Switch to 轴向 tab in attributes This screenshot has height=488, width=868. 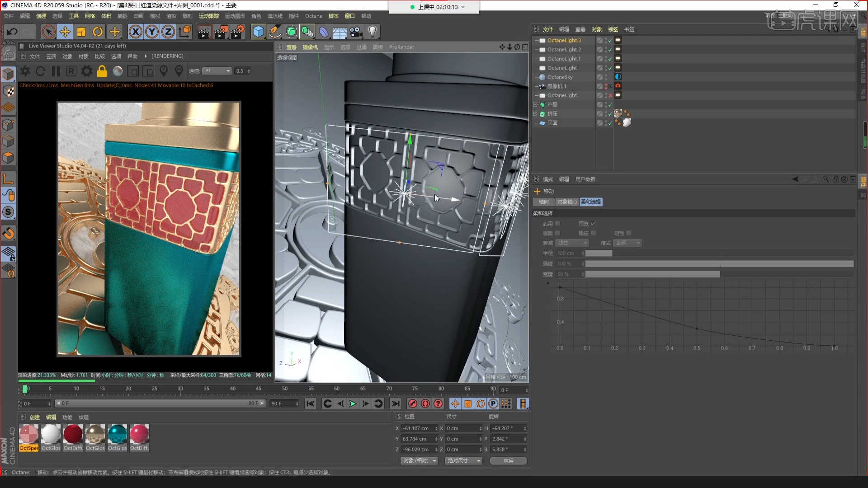(x=544, y=202)
